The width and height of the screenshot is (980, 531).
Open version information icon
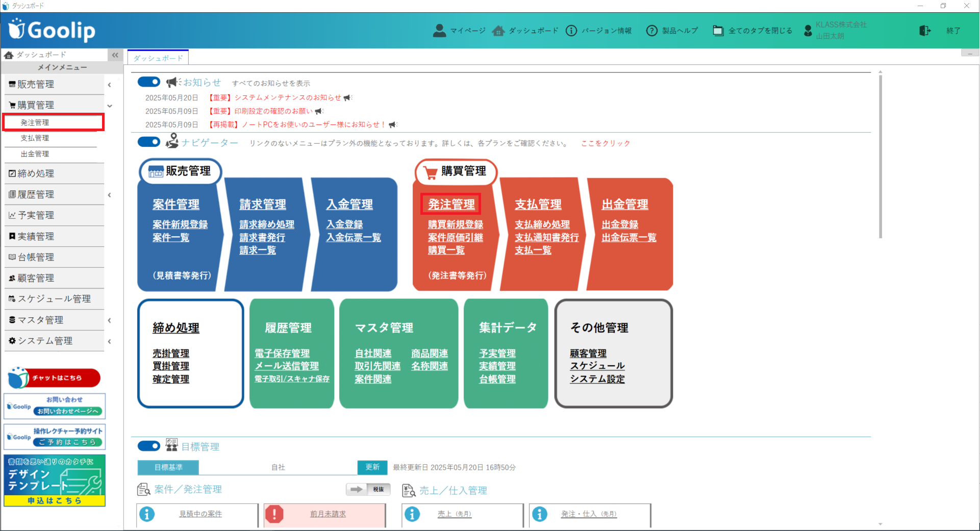pyautogui.click(x=571, y=31)
